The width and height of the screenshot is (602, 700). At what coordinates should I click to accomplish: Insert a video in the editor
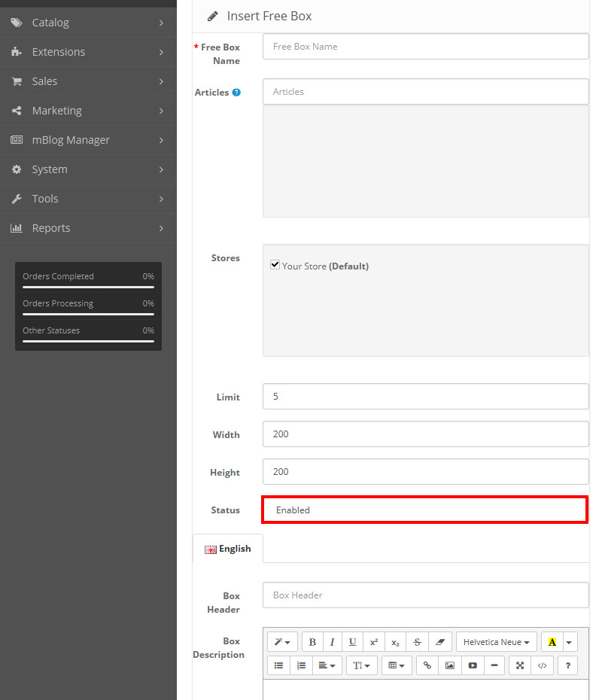(473, 665)
